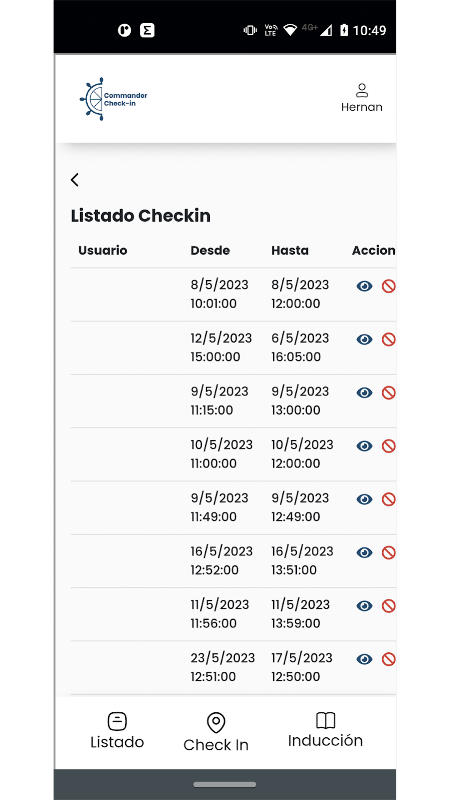The width and height of the screenshot is (450, 800).
Task: View the 9/5/2023 11:49:00 check-in
Action: point(364,499)
